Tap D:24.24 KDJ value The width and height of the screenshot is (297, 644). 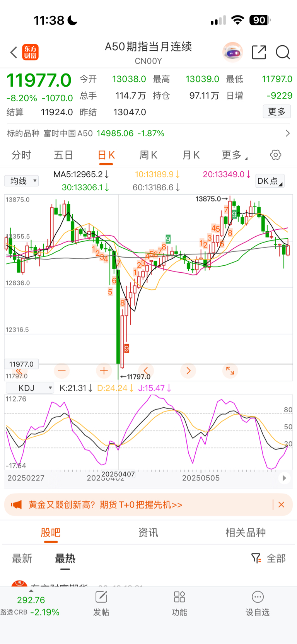(115, 388)
